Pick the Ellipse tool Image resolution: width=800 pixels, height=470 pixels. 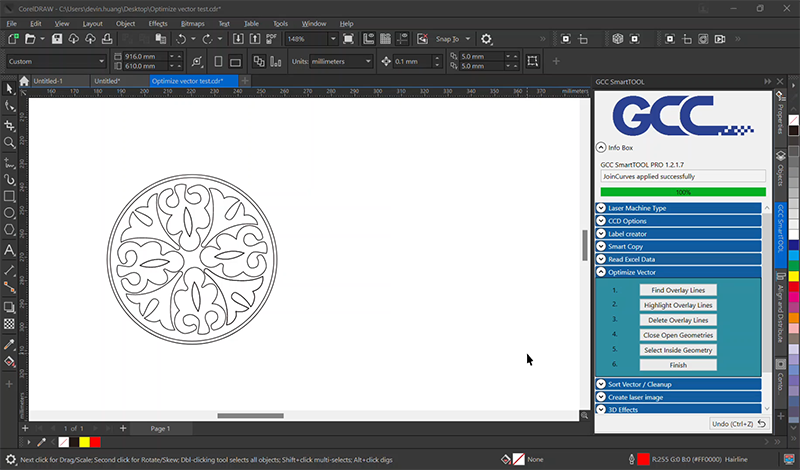coord(9,213)
